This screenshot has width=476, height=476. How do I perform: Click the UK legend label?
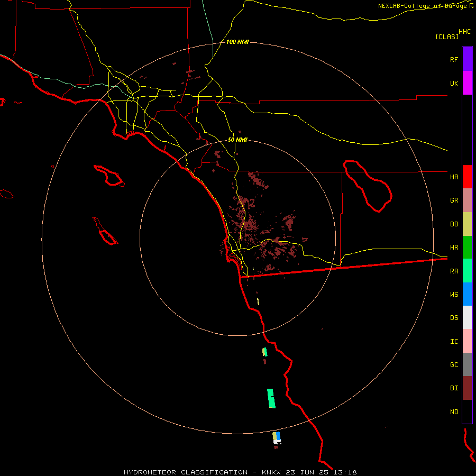click(x=454, y=83)
